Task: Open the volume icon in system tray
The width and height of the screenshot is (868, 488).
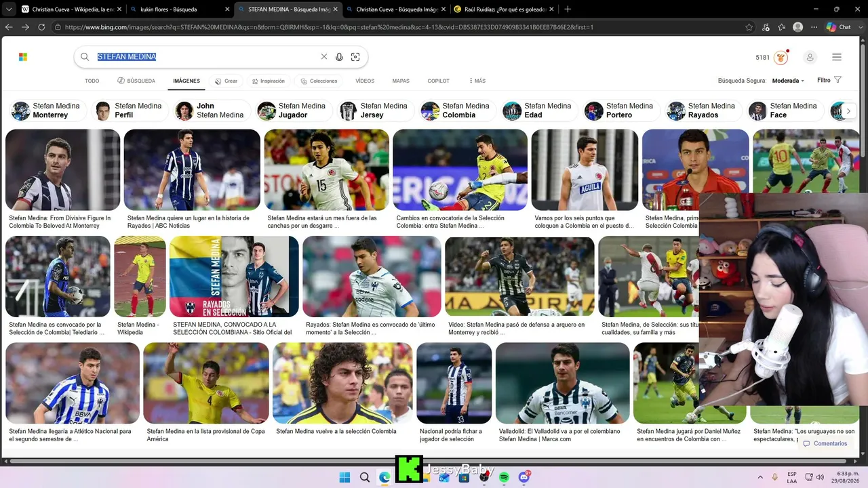Action: 820,478
